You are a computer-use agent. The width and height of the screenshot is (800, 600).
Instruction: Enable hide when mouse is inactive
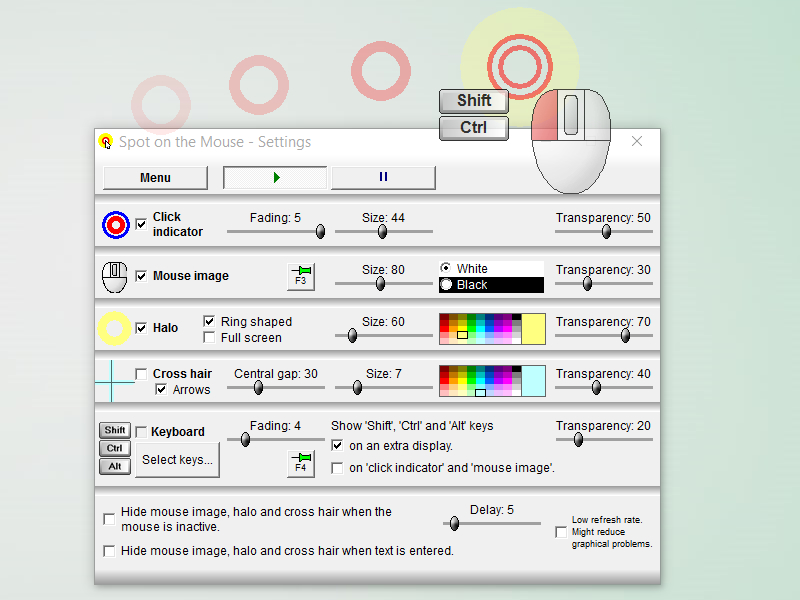[109, 519]
